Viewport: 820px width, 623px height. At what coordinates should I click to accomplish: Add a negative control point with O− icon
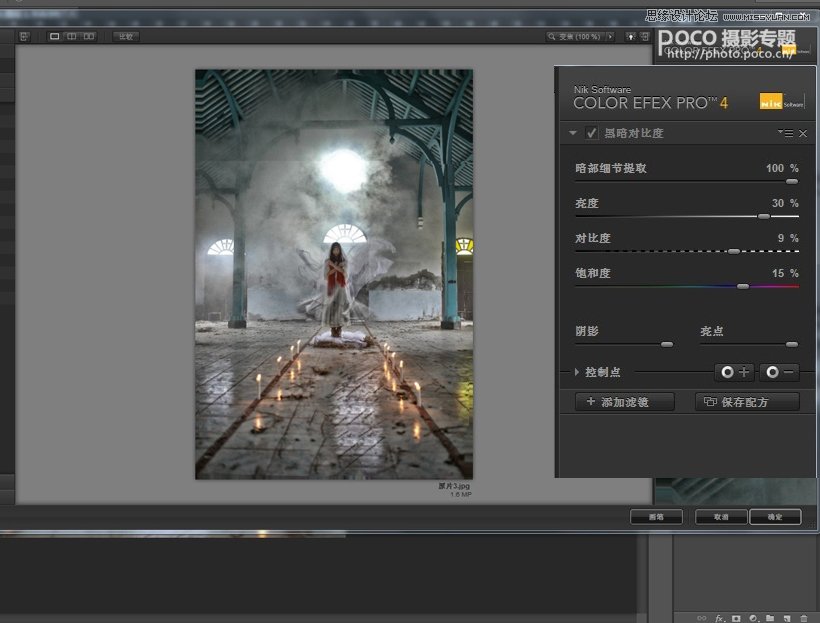[x=781, y=372]
